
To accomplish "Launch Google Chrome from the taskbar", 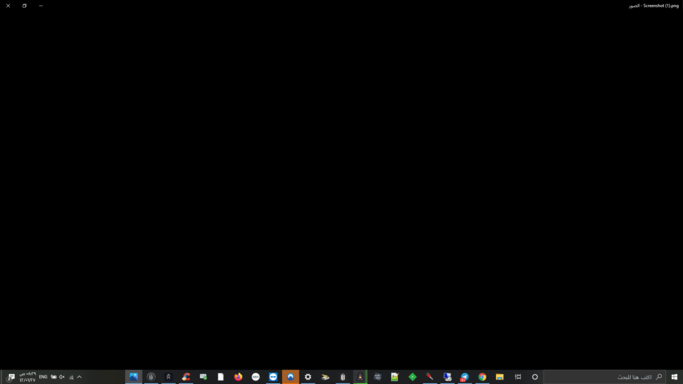I will (482, 377).
